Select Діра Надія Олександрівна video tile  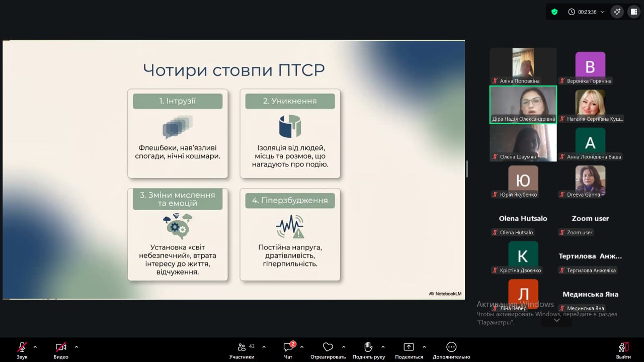point(523,104)
